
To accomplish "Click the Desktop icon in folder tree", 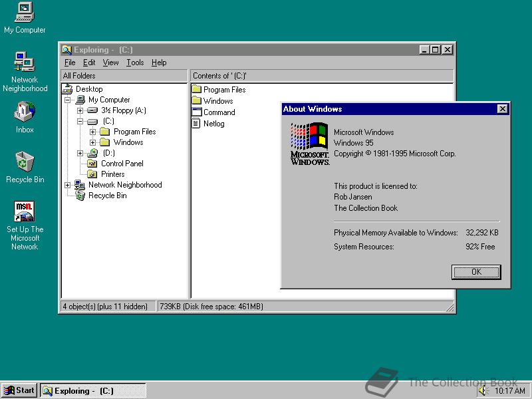I will (x=68, y=89).
